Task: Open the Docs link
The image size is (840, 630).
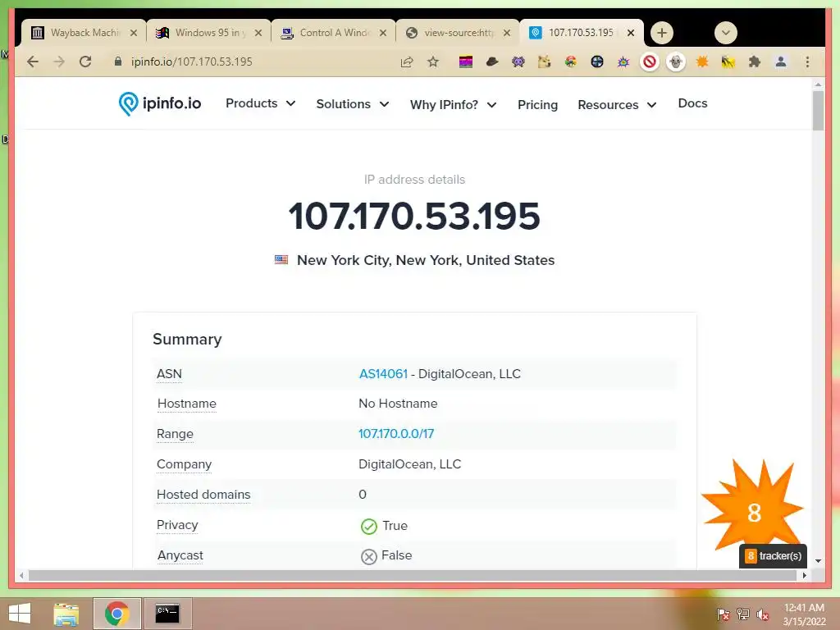Action: click(x=692, y=103)
